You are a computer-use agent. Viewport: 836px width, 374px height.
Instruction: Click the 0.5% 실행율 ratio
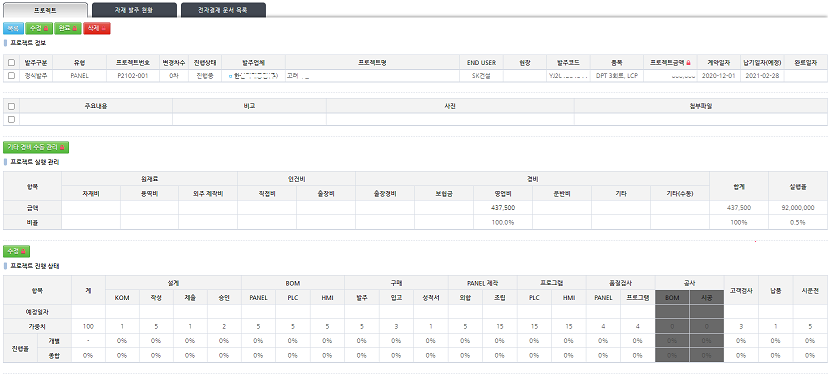point(798,222)
